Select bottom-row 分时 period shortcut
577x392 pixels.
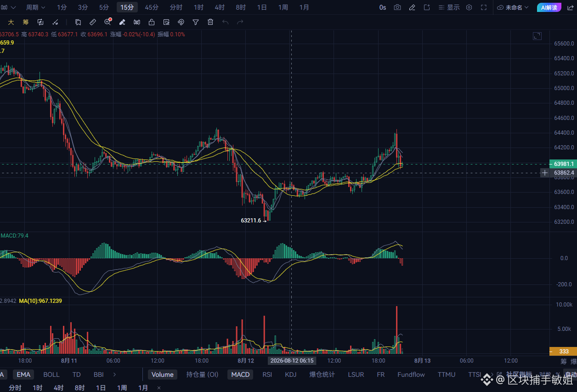coord(15,388)
